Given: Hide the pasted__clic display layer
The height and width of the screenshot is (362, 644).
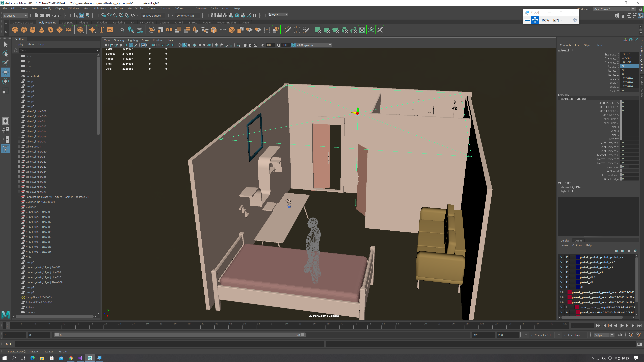Looking at the screenshot, I should [x=561, y=282].
